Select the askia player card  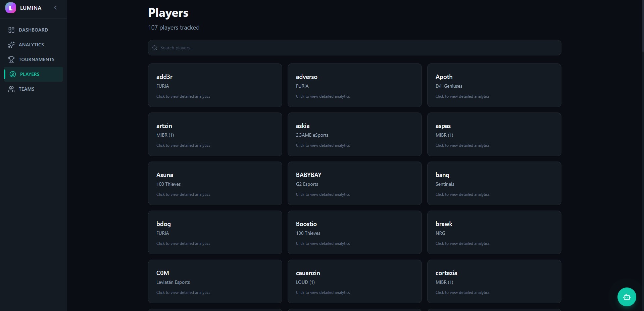pyautogui.click(x=355, y=134)
